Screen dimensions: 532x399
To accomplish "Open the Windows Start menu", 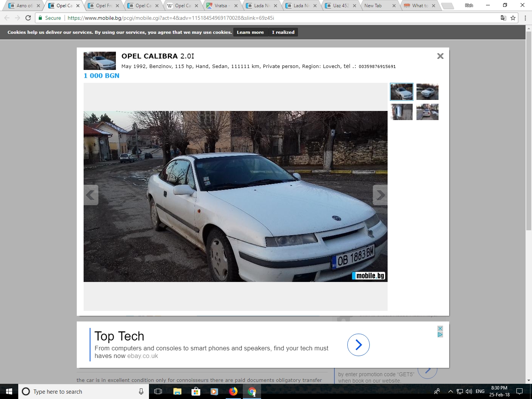I will coord(9,391).
